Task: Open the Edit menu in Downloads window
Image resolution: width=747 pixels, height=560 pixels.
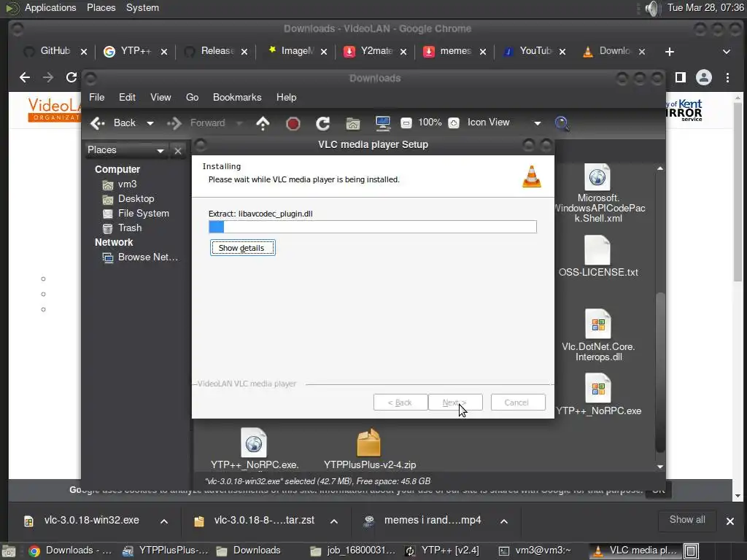Action: 127,97
